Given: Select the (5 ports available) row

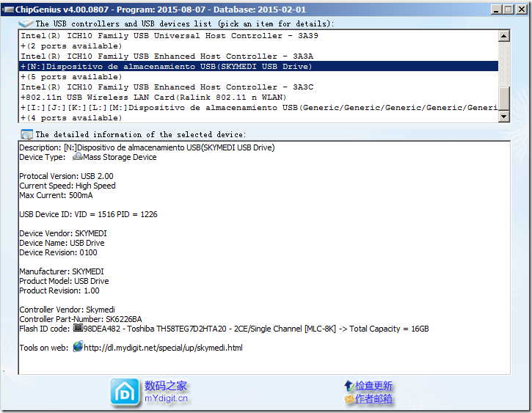Looking at the screenshot, I should [x=258, y=76].
